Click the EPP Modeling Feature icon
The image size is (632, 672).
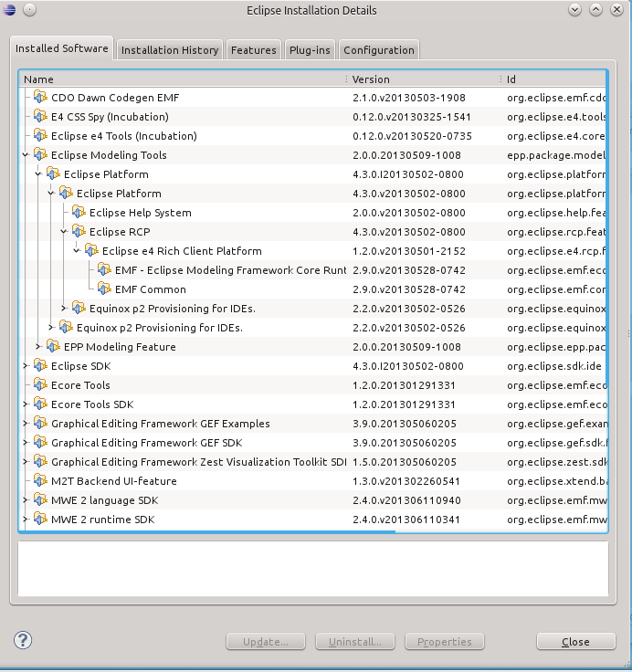(x=53, y=346)
